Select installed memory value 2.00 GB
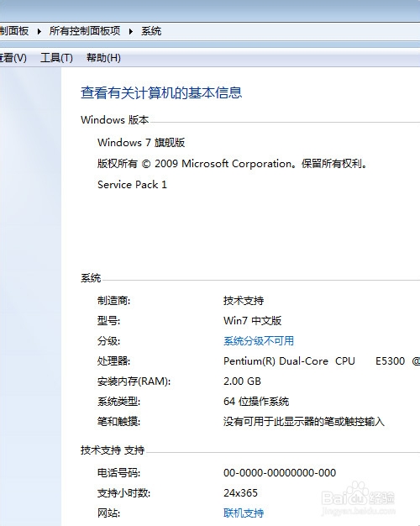The height and width of the screenshot is (526, 420). (x=242, y=381)
